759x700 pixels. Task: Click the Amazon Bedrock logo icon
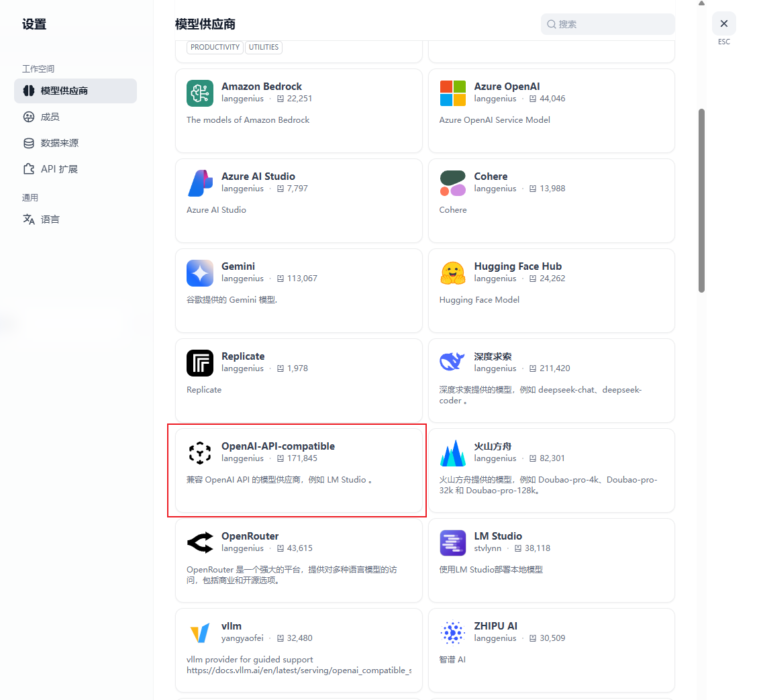[x=200, y=93]
